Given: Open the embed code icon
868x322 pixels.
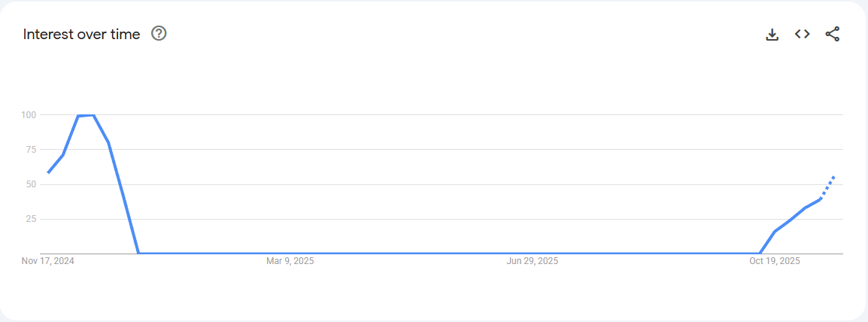Looking at the screenshot, I should (802, 35).
